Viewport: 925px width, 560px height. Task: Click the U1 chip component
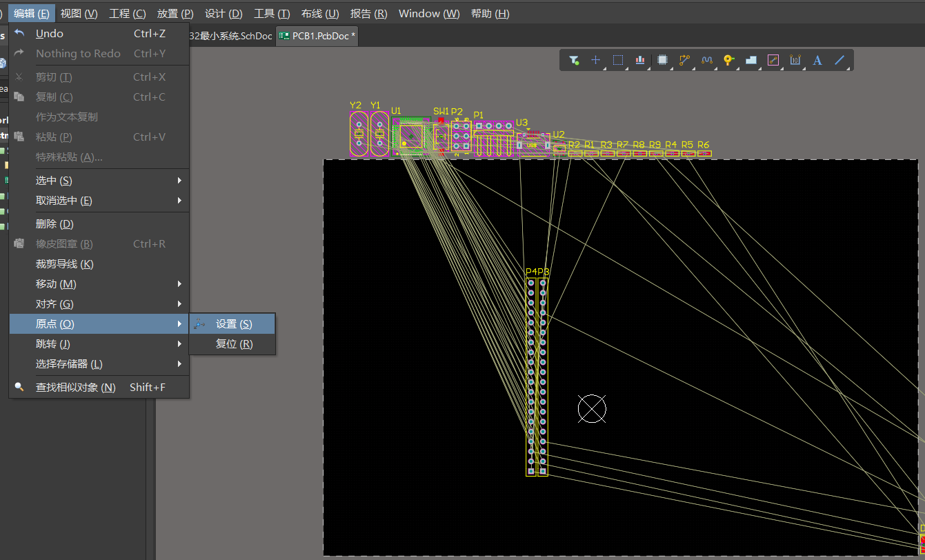tap(410, 136)
